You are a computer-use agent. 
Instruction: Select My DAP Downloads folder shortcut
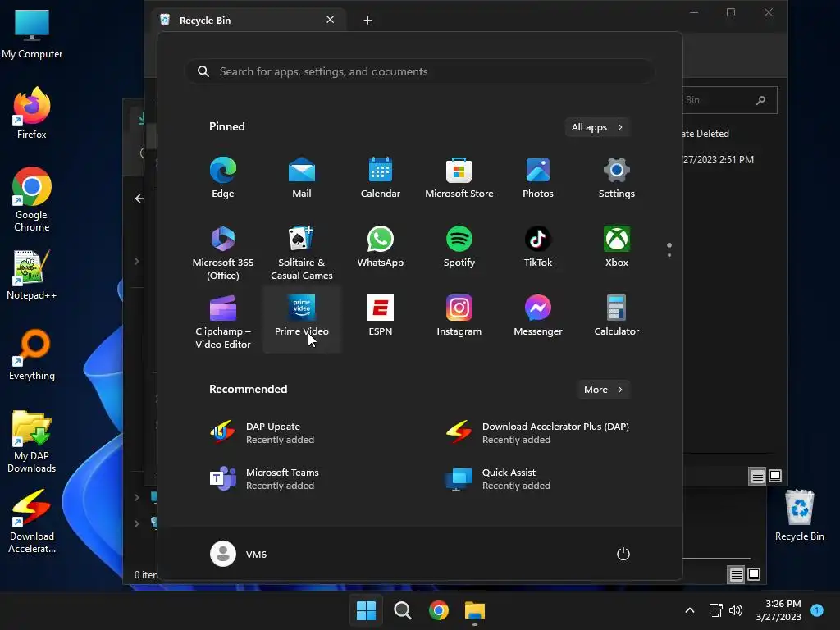(x=32, y=442)
